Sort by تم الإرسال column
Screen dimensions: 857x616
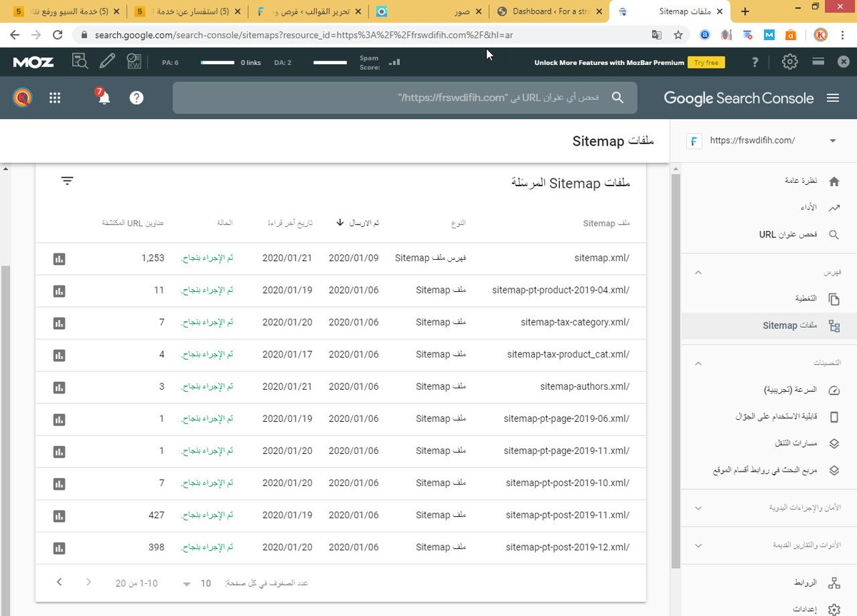pos(357,223)
